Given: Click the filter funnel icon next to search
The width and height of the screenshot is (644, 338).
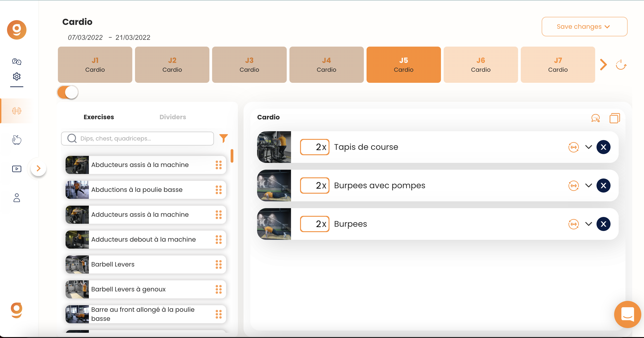Looking at the screenshot, I should (x=223, y=138).
